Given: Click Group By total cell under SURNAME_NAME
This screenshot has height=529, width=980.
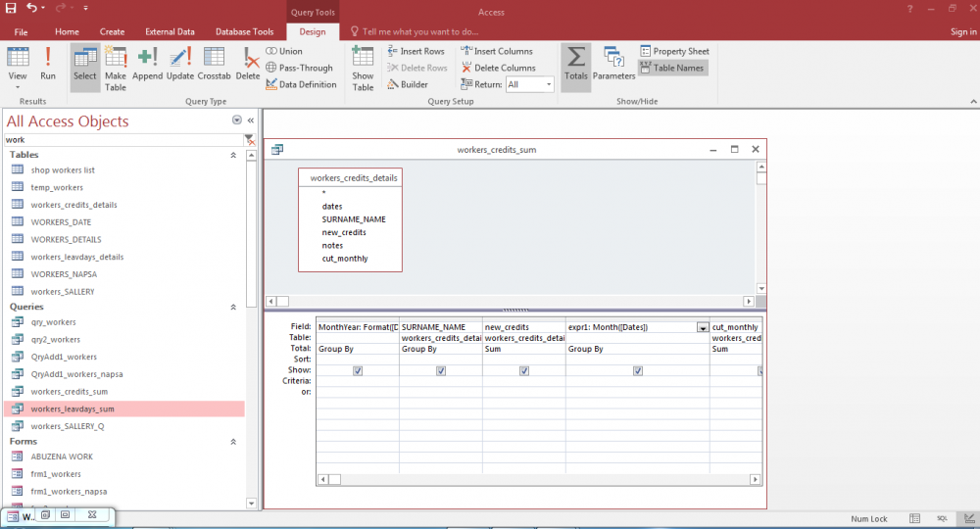Looking at the screenshot, I should click(x=441, y=349).
